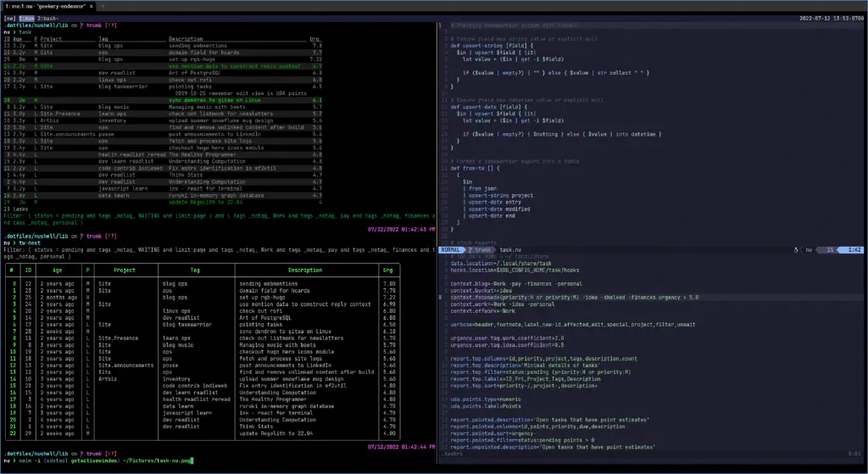Click "Site.announcements" in the bordered table
Viewport: 868px width, 474px height.
coord(125,365)
